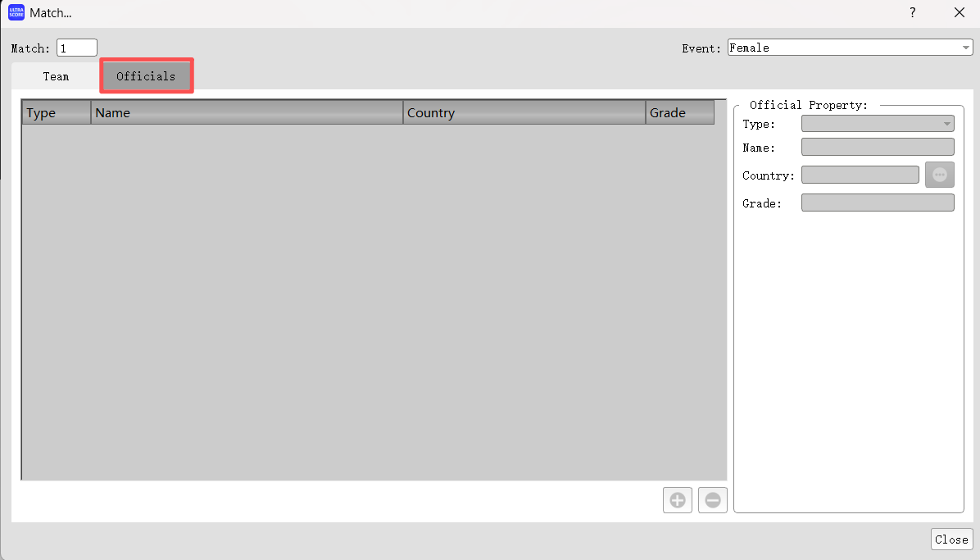Click the Ultra Score app icon in title bar
Viewport: 980px width, 560px height.
click(16, 13)
